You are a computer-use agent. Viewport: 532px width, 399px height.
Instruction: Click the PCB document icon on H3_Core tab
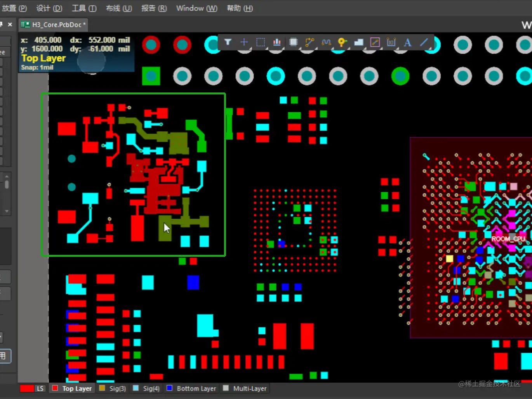pyautogui.click(x=25, y=25)
